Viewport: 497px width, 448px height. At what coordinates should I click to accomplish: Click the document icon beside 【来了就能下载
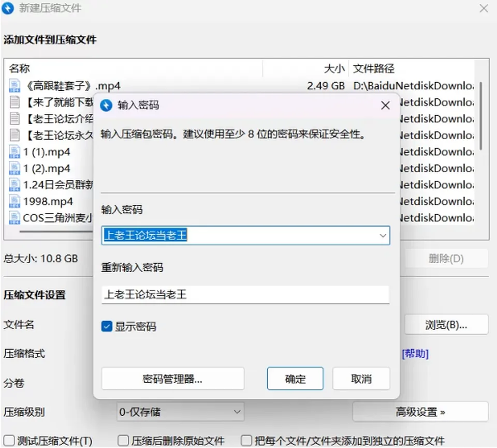tap(14, 102)
